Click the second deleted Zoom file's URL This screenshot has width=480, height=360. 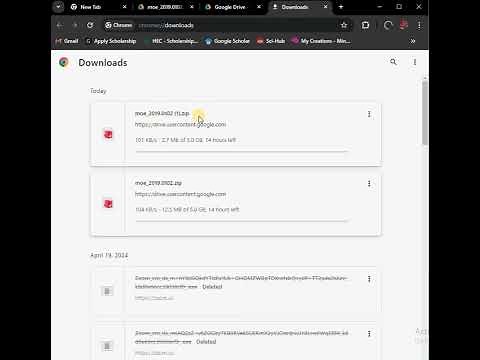(x=154, y=353)
